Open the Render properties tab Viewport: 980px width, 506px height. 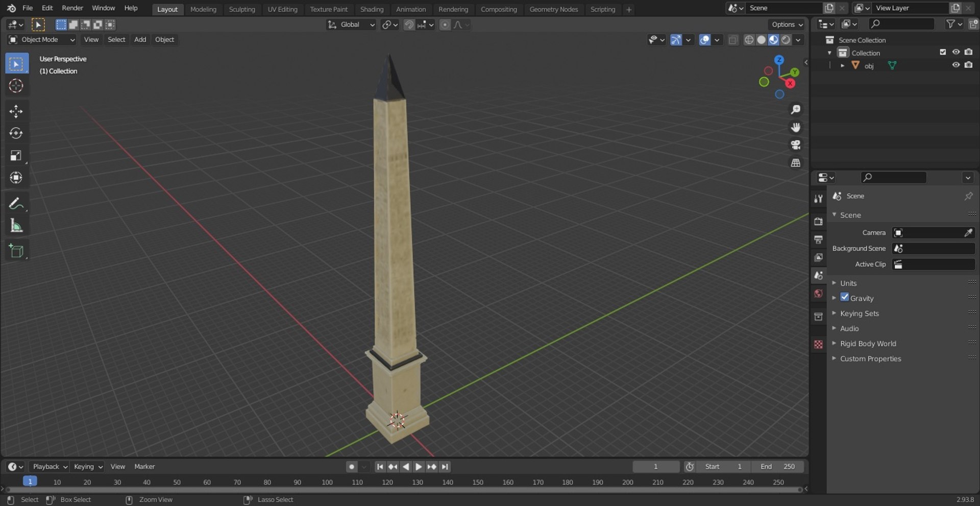tap(818, 222)
